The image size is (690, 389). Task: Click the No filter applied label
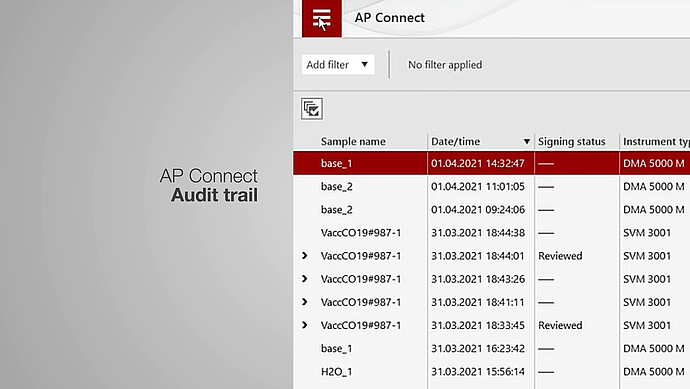[x=445, y=65]
